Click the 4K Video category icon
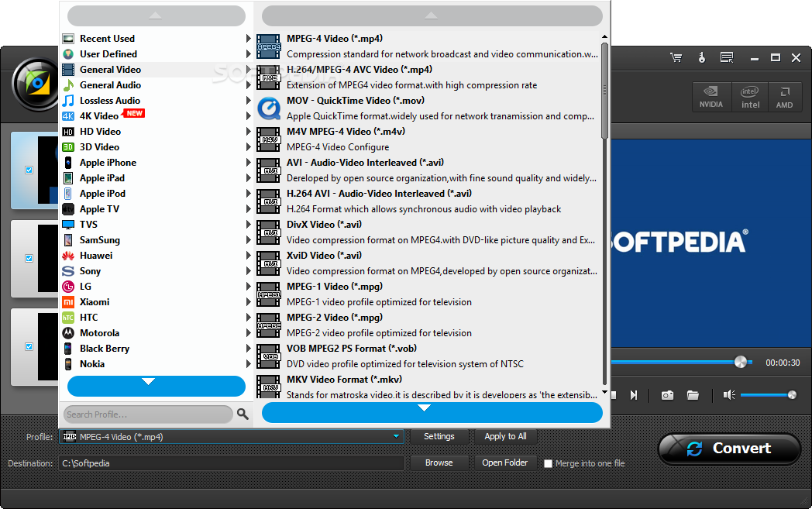Screen dimensions: 812x509 click(x=68, y=116)
